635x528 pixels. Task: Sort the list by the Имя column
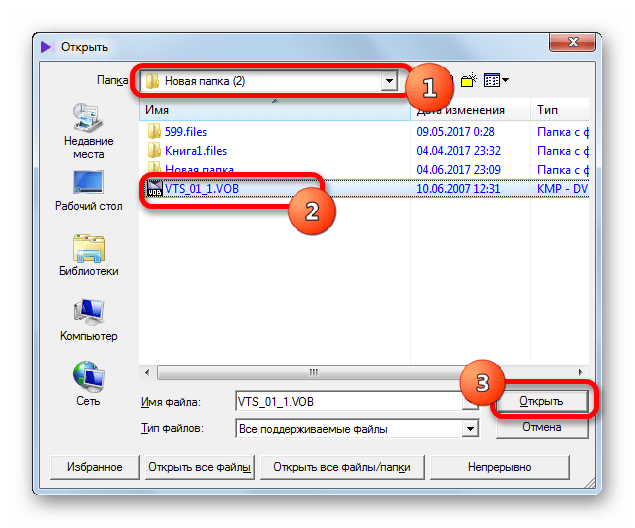coord(275,110)
